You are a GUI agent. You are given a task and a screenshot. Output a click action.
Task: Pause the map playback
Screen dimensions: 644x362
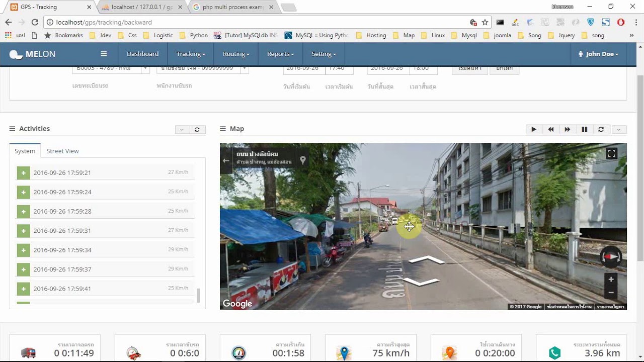pos(584,129)
